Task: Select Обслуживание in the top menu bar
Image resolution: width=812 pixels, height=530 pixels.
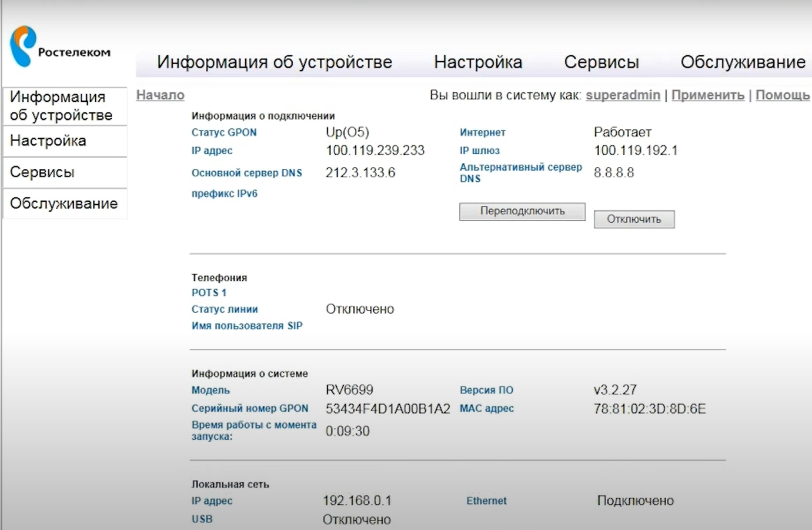Action: pyautogui.click(x=743, y=62)
